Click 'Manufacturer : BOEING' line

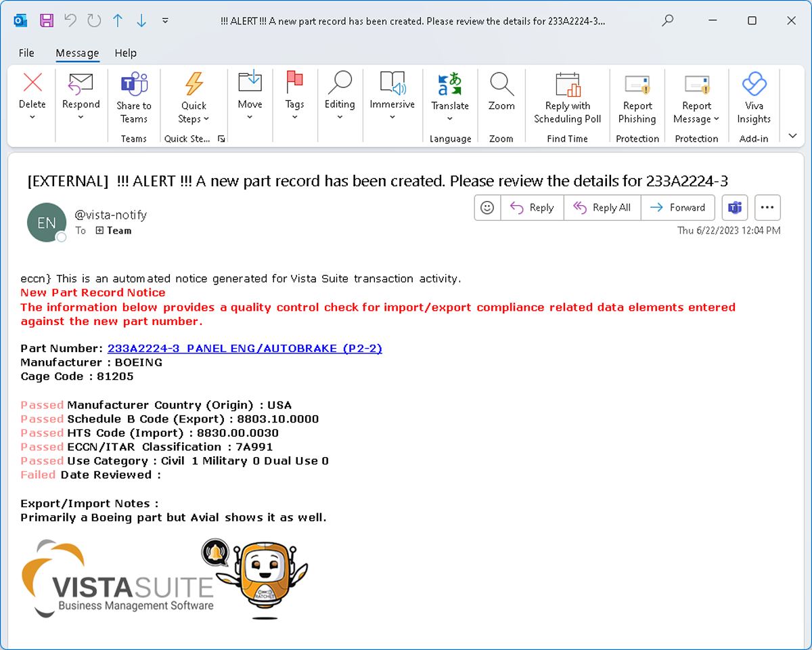[91, 363]
